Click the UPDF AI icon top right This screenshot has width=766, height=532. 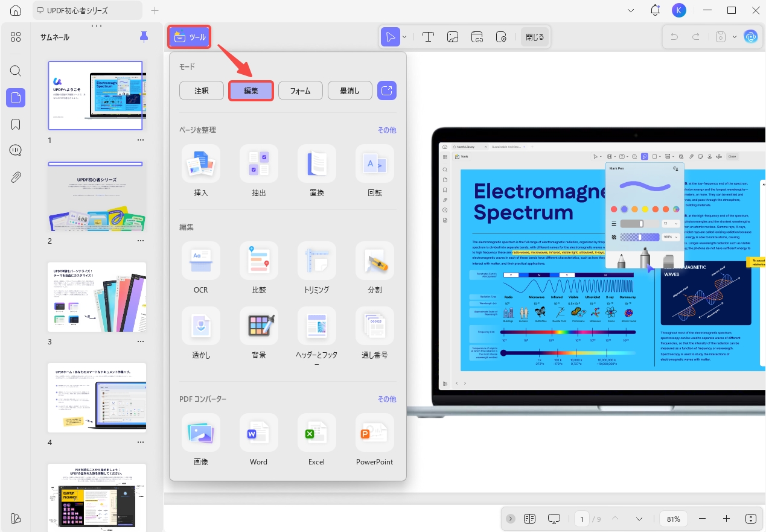pyautogui.click(x=750, y=37)
